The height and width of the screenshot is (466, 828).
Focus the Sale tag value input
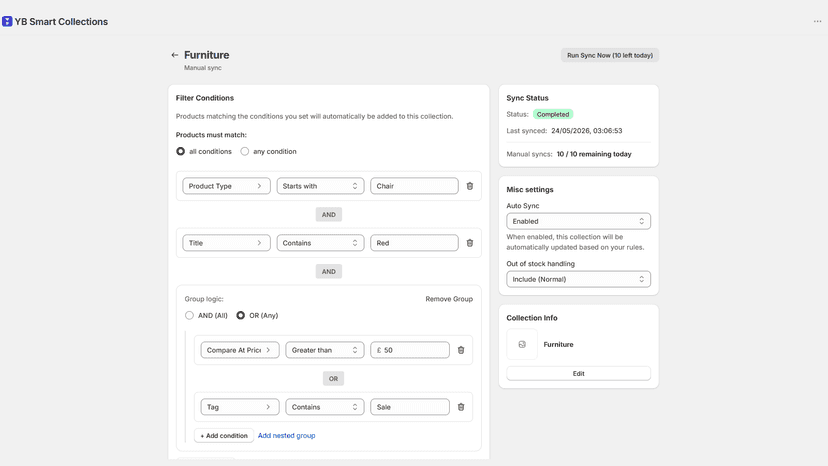point(410,407)
